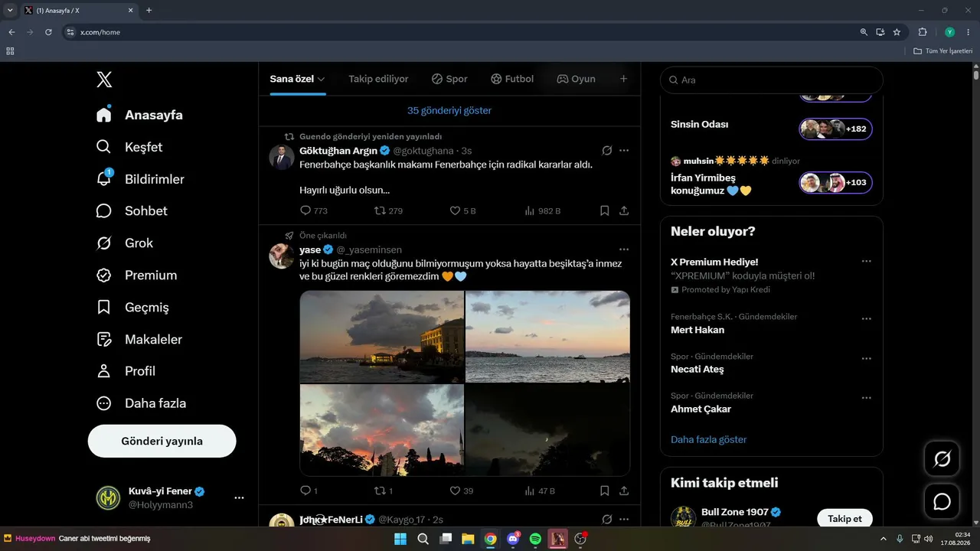Viewport: 980px width, 551px height.
Task: Open Spotify from the taskbar
Action: (x=535, y=539)
